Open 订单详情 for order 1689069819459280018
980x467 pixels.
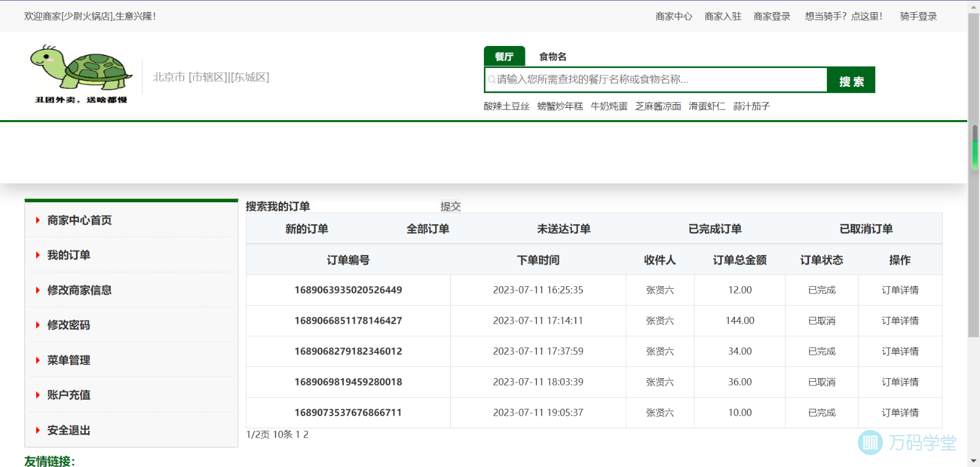[x=900, y=382]
